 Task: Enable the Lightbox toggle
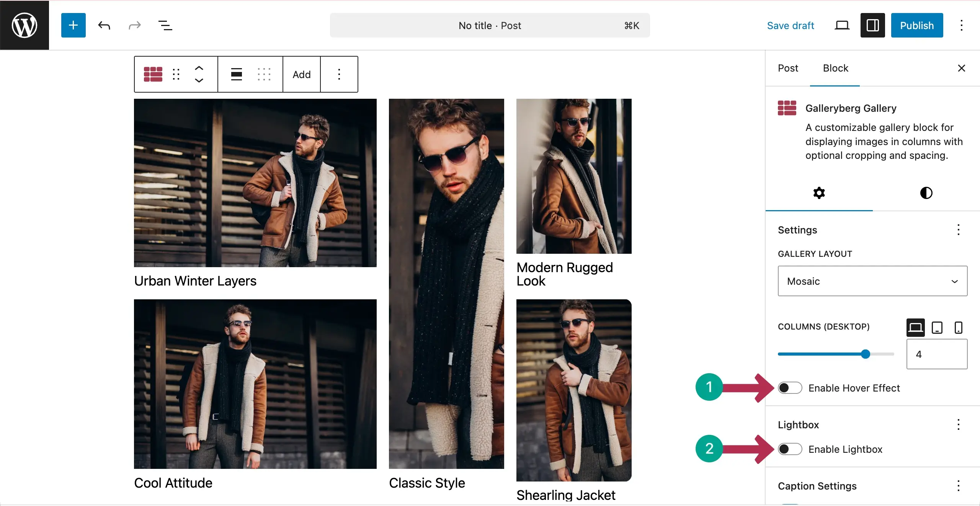click(790, 449)
